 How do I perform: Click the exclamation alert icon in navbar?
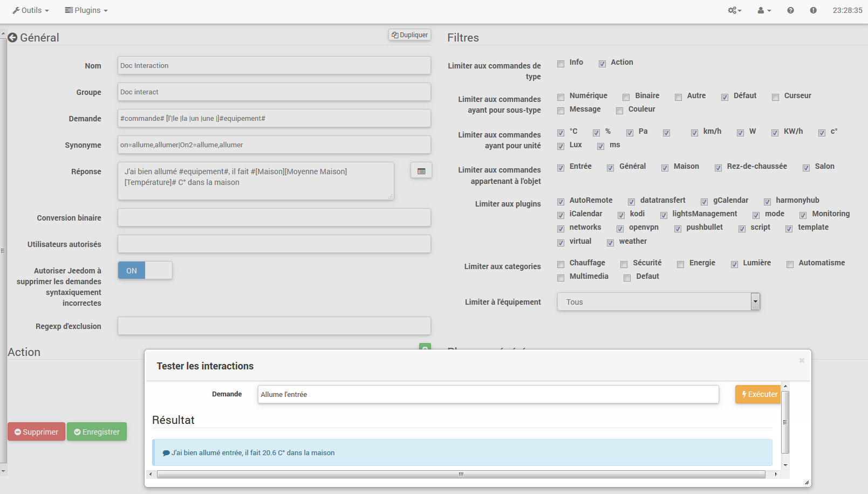pyautogui.click(x=813, y=10)
